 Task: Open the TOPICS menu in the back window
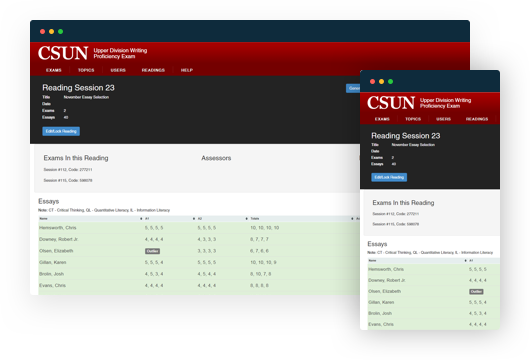coord(86,70)
